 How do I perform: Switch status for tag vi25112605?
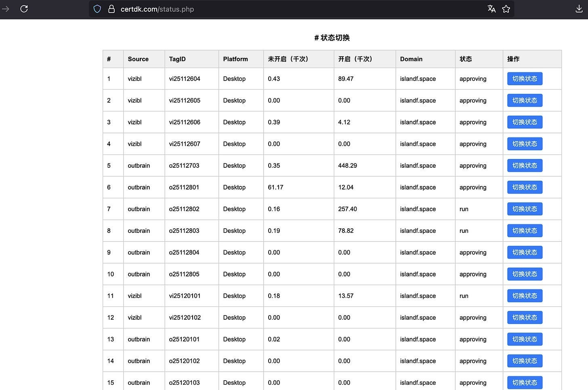click(525, 101)
